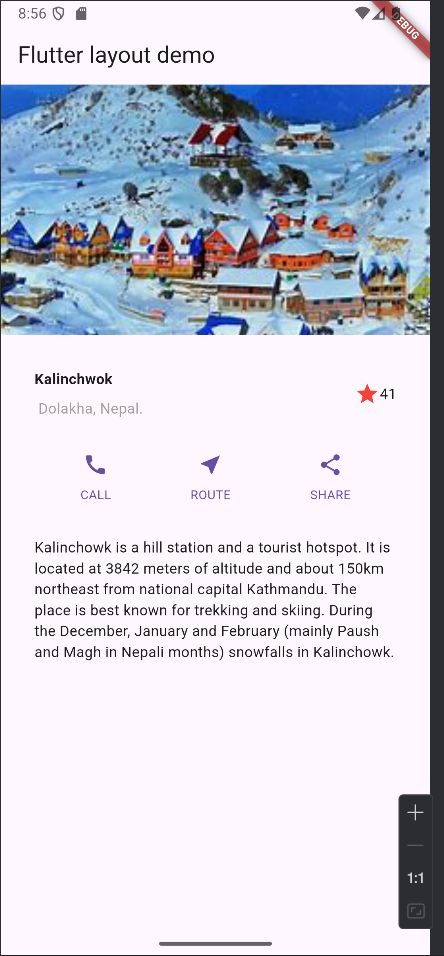Tap the route navigation arrow icon
The height and width of the screenshot is (956, 444).
(210, 465)
